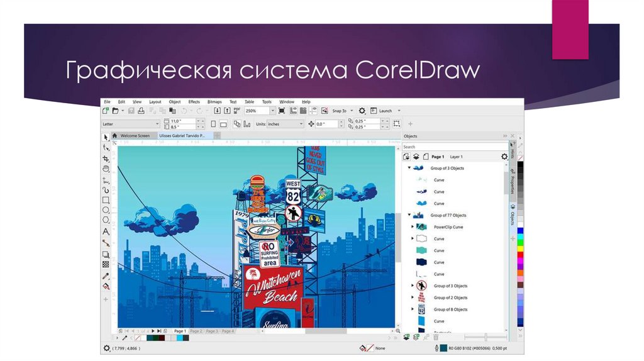This screenshot has width=644, height=361.
Task: Open Objects docker settings gear
Action: tap(504, 157)
